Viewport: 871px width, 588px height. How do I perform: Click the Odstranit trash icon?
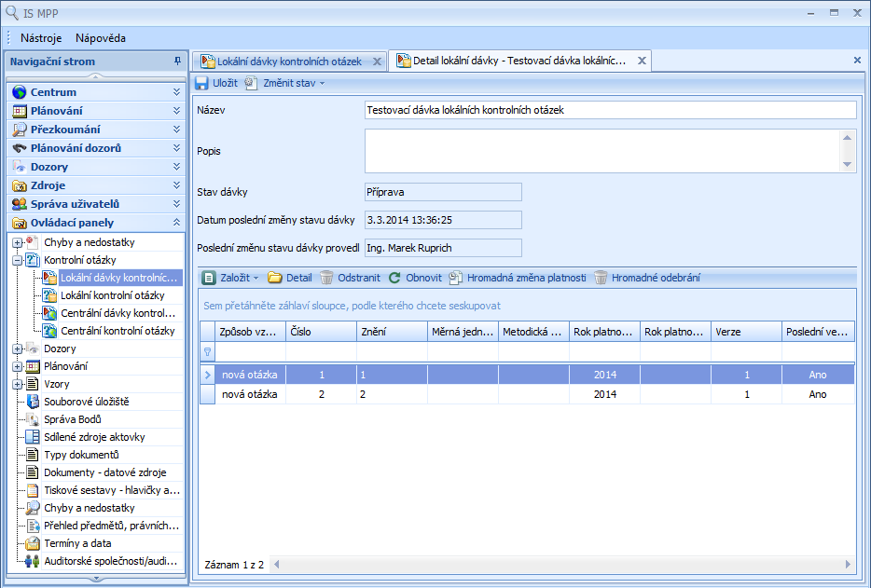click(326, 278)
